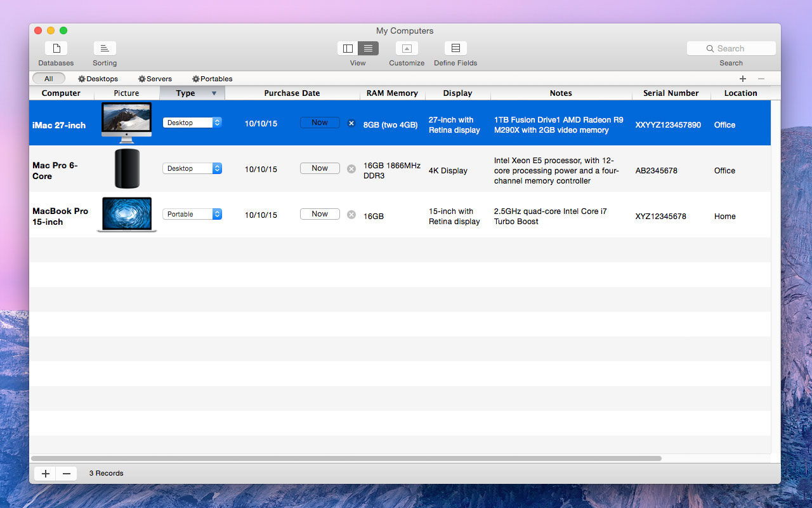
Task: Sort by Serial Number column header
Action: (671, 93)
